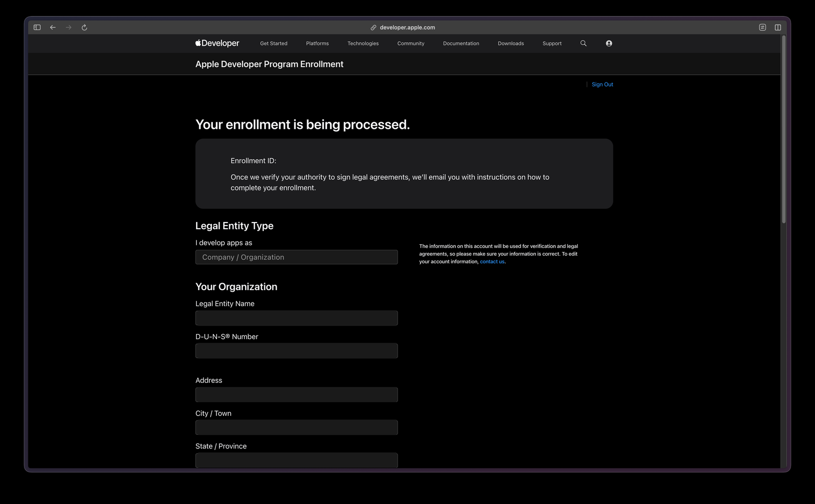This screenshot has width=815, height=504.
Task: Click the developer.apple.com address bar
Action: tap(407, 27)
